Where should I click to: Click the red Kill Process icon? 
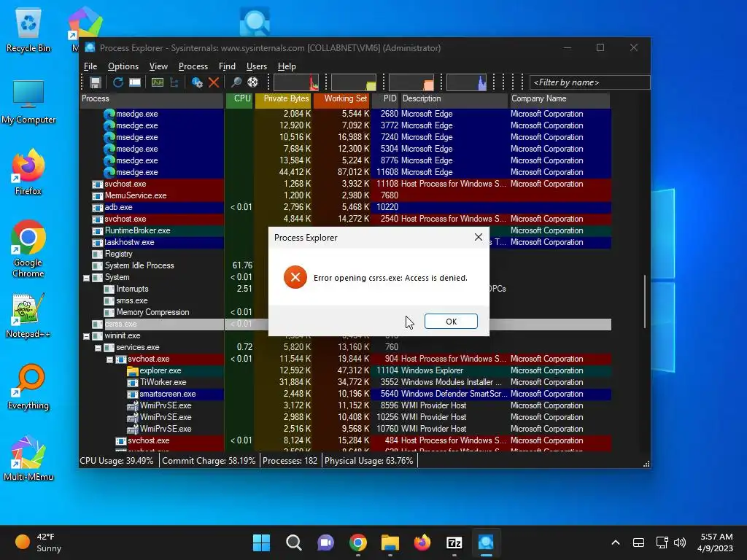[214, 82]
